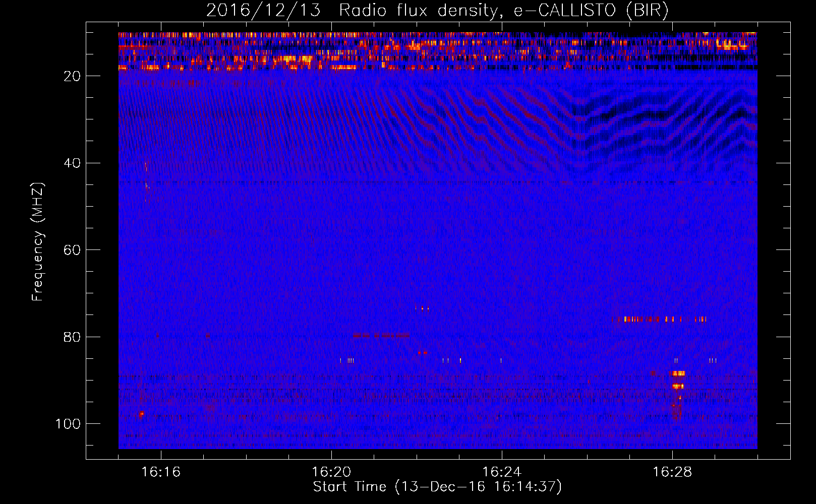The width and height of the screenshot is (816, 504).
Task: Click the bright radio burst near 16:28 at 90 MHz
Action: [x=677, y=380]
